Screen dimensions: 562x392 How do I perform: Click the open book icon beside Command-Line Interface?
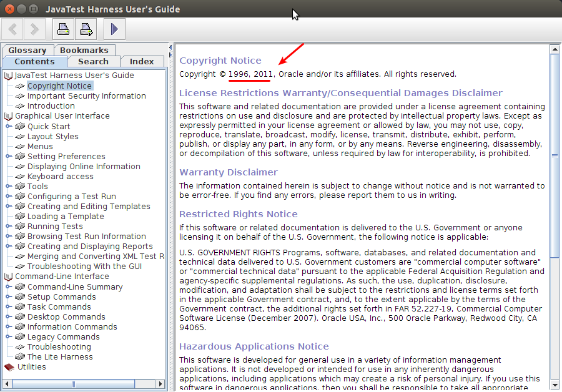pos(9,277)
